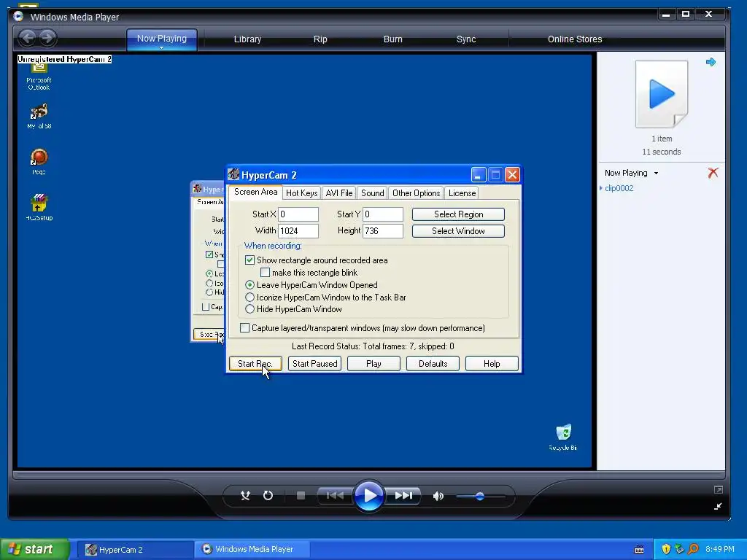Adjust the volume slider
This screenshot has height=560, width=747.
tap(480, 496)
